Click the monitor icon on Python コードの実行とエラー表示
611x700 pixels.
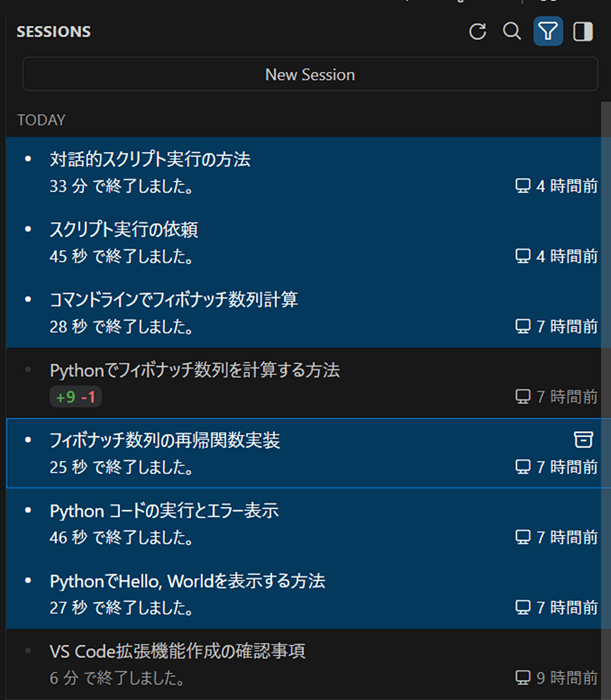click(x=522, y=537)
